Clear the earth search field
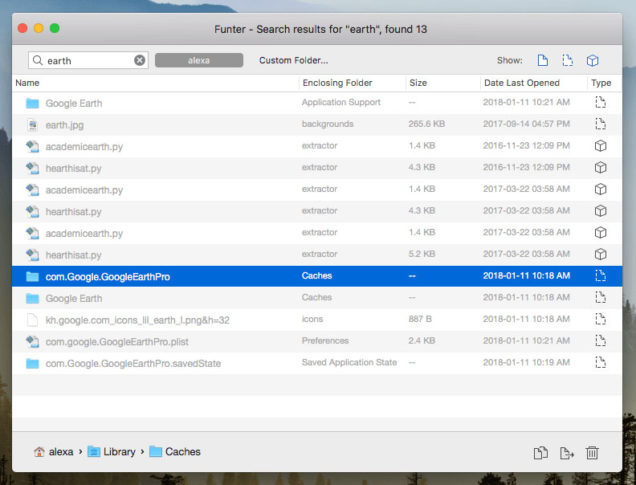 click(140, 60)
